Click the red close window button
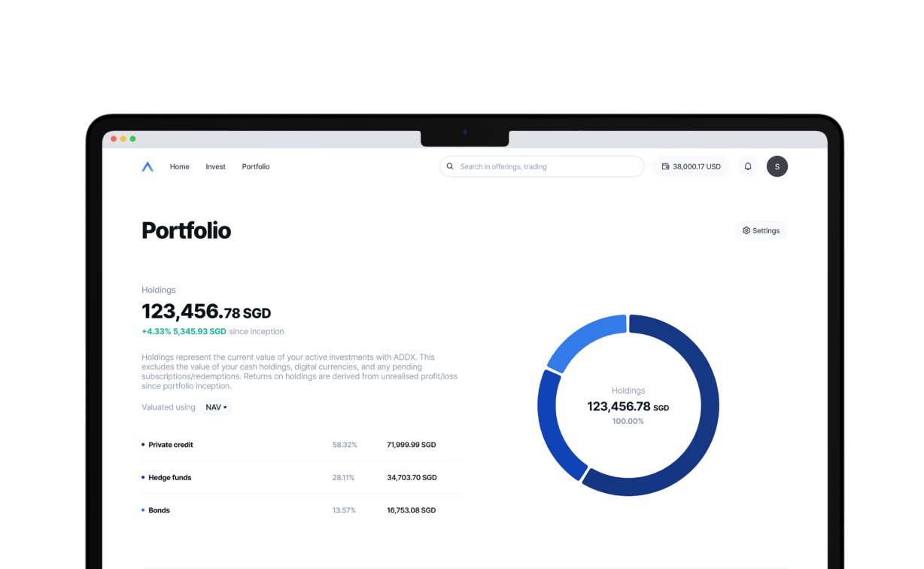The image size is (924, 569). coord(114,139)
